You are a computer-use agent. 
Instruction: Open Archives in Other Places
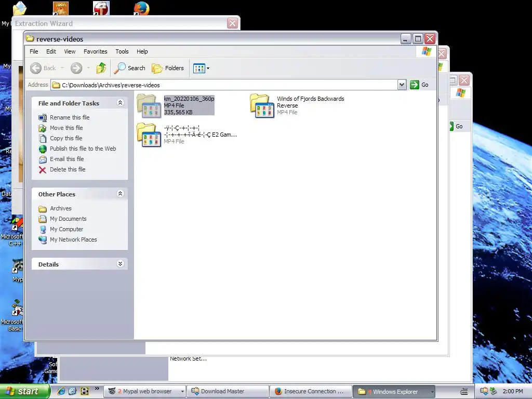pos(60,208)
